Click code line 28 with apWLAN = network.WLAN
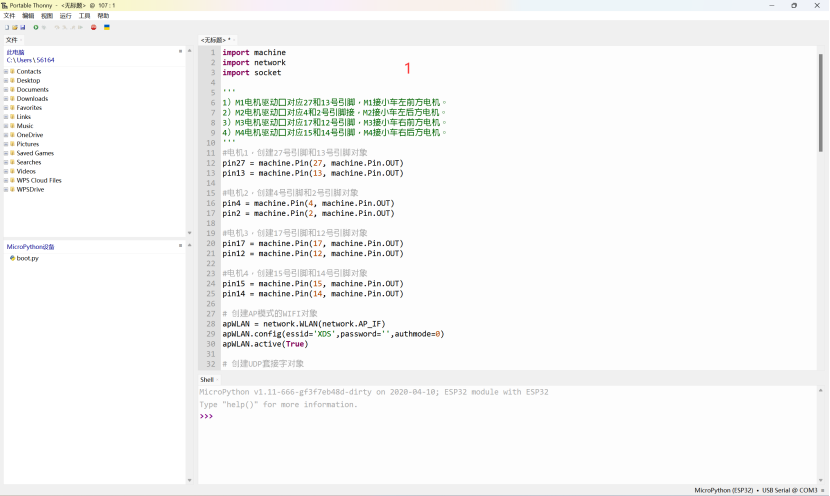 tap(304, 324)
